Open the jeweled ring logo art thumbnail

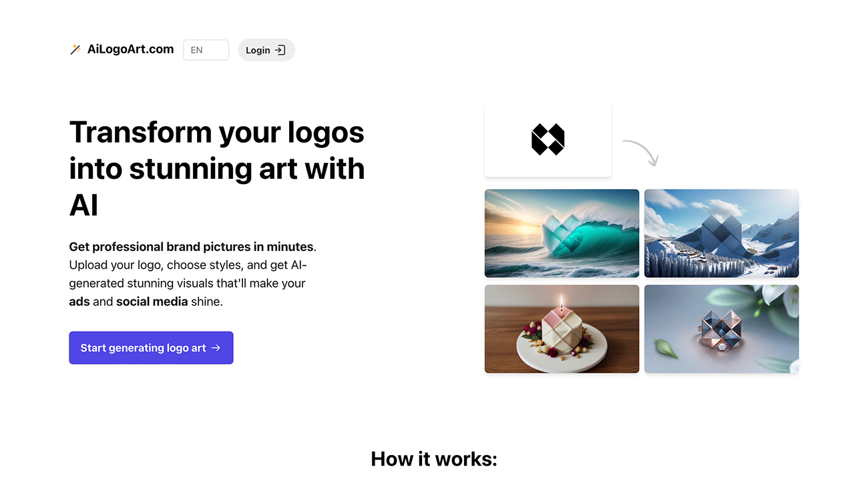pos(721,329)
